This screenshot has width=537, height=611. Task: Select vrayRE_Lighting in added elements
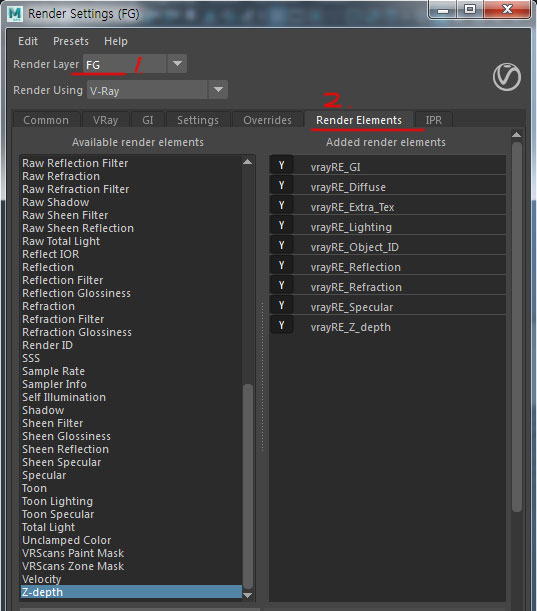click(x=351, y=227)
